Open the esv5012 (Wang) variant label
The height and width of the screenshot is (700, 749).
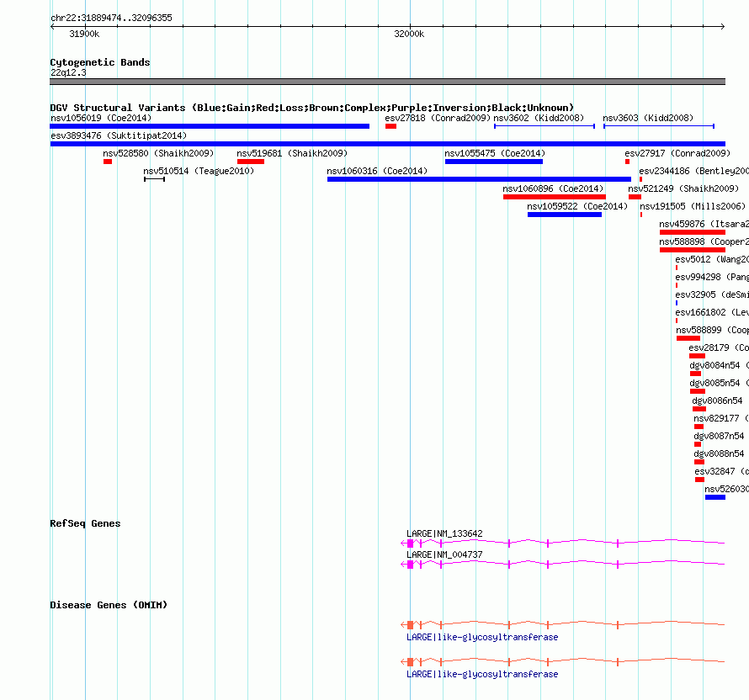click(712, 259)
